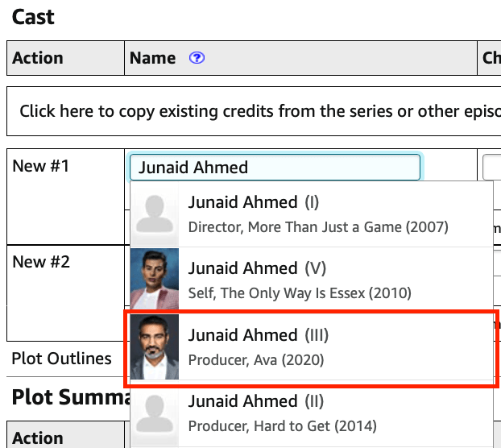501x448 pixels.
Task: Click the New #1 row label
Action: coord(41,167)
